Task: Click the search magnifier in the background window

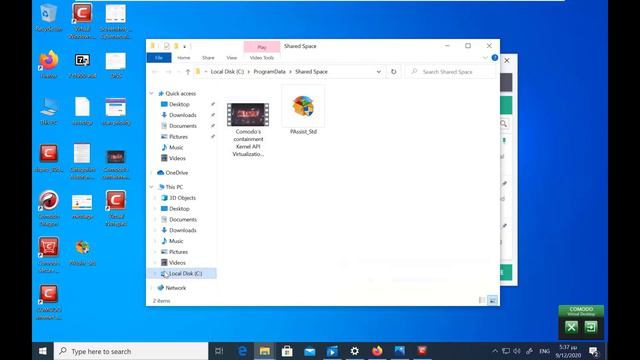Action: pos(504,124)
